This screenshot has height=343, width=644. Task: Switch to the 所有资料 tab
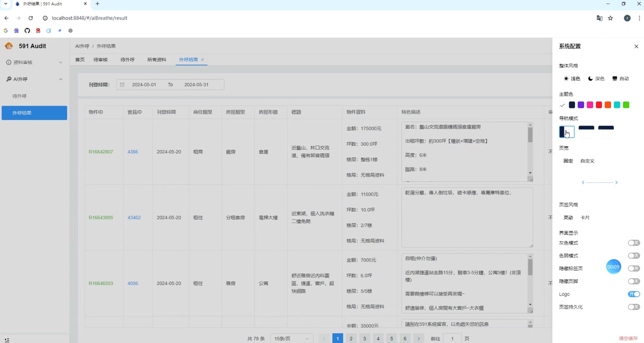pyautogui.click(x=156, y=60)
